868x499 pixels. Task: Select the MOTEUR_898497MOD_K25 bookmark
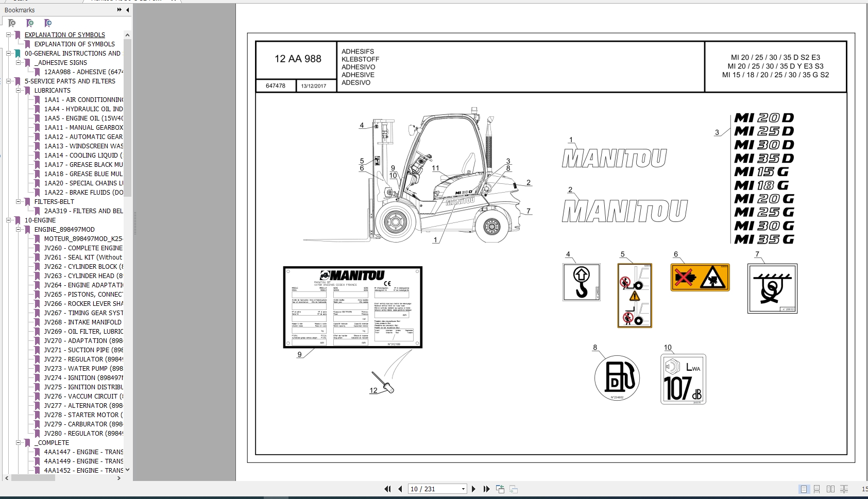[x=83, y=239]
